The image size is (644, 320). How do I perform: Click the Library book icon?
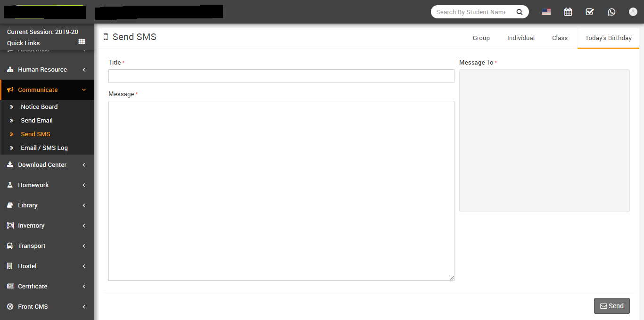click(x=10, y=205)
